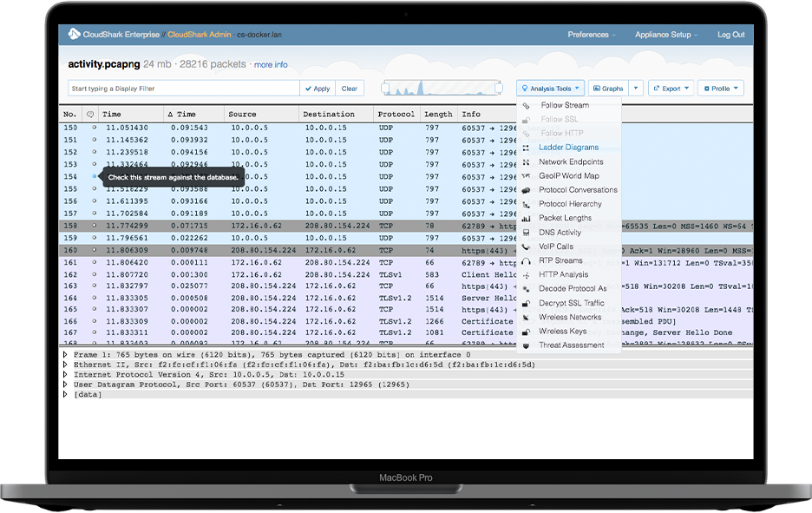The height and width of the screenshot is (513, 812).
Task: Select packet row 164 TLSv1.2 Server Hello
Action: [406, 298]
